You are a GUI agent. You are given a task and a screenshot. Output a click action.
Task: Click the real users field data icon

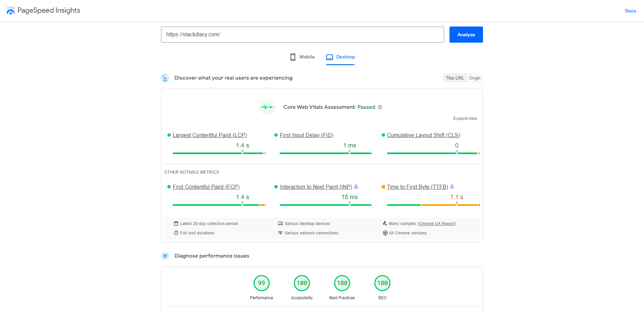coord(165,78)
